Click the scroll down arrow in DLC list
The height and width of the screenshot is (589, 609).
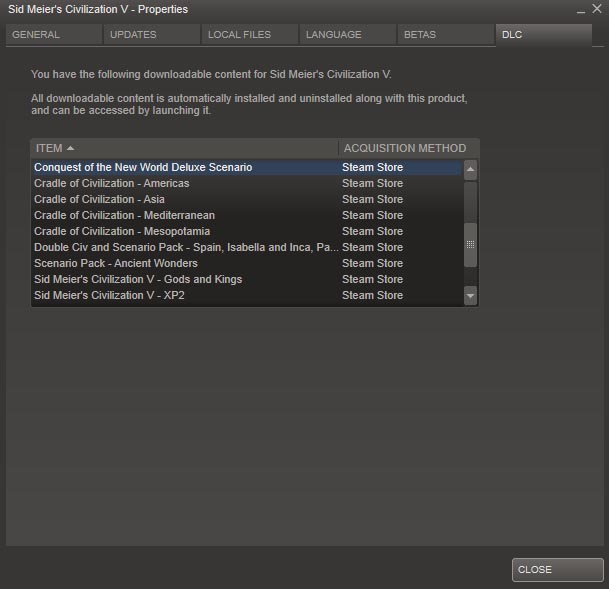pyautogui.click(x=470, y=296)
